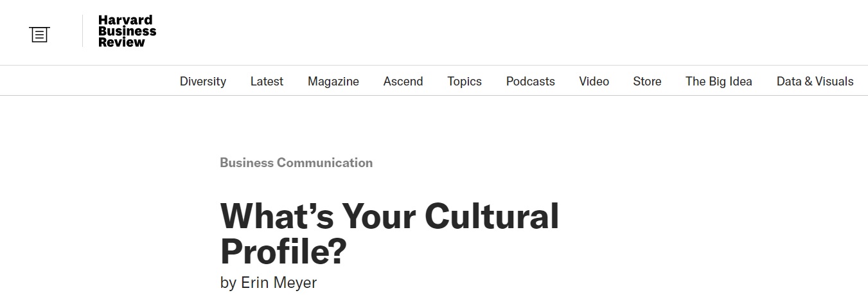The image size is (868, 295).
Task: Browse the Topics menu item
Action: (465, 81)
